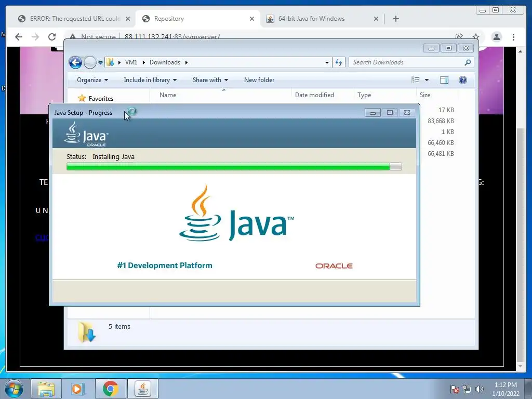
Task: Expand the arrow after Downloads breadcrumb
Action: pos(187,62)
